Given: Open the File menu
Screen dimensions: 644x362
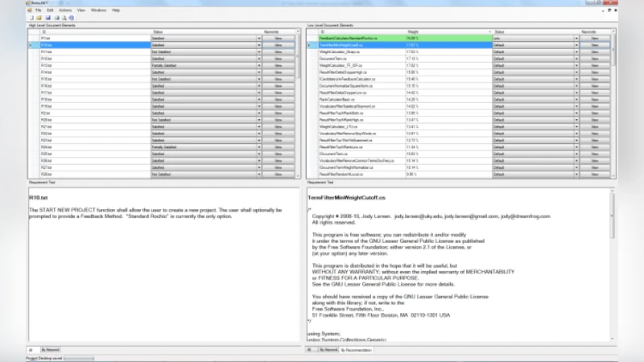Looking at the screenshot, I should click(x=38, y=10).
